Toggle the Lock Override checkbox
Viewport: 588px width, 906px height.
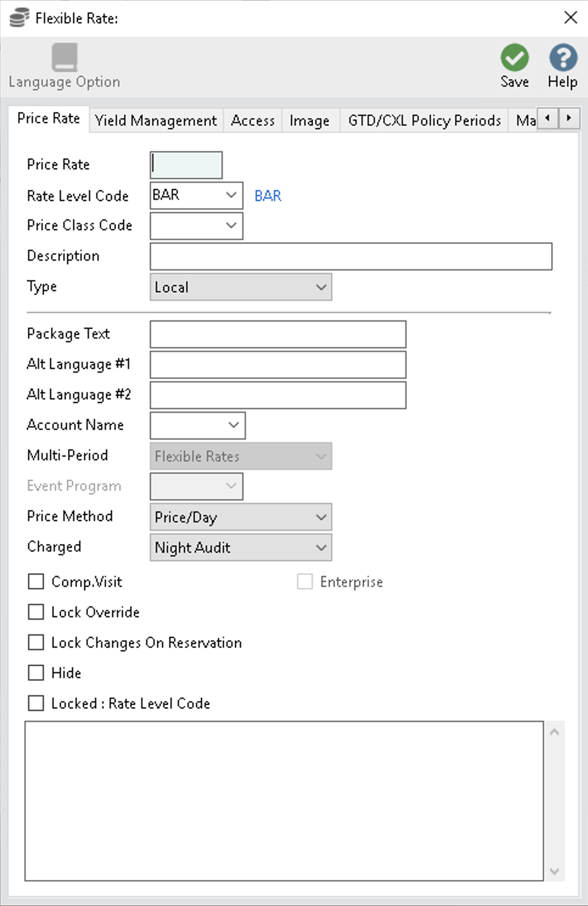[x=37, y=612]
